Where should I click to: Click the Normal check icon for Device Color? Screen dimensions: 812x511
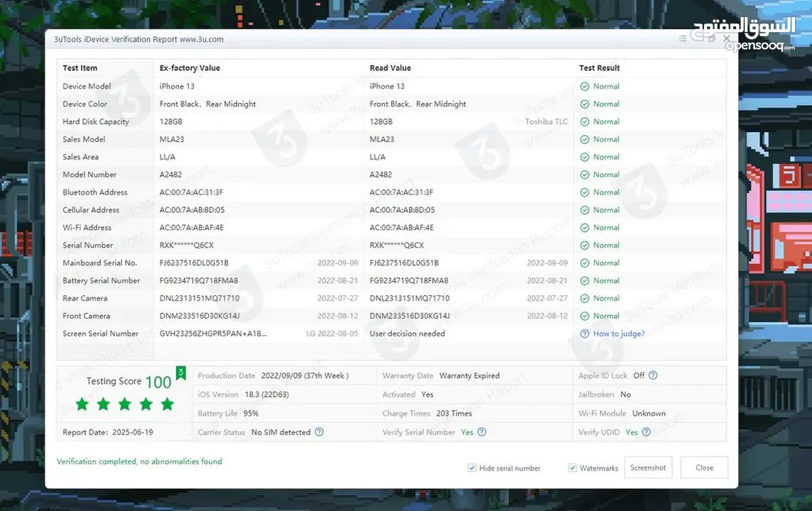pyautogui.click(x=585, y=104)
